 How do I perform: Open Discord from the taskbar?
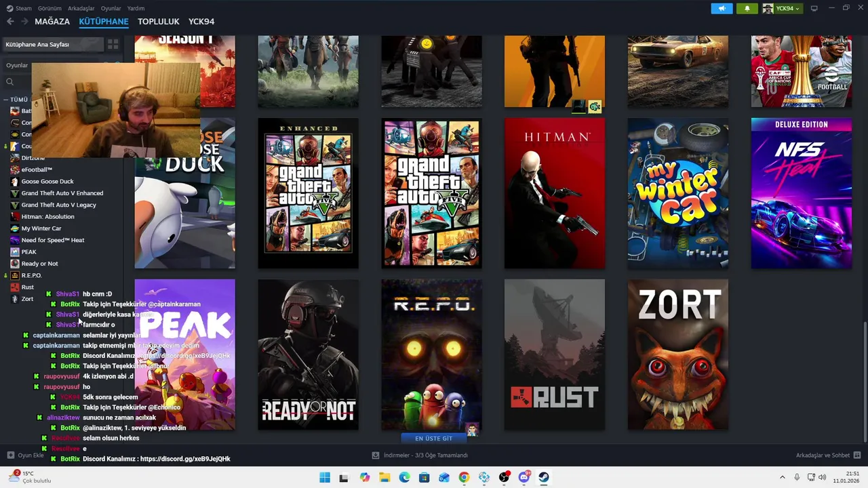(524, 478)
